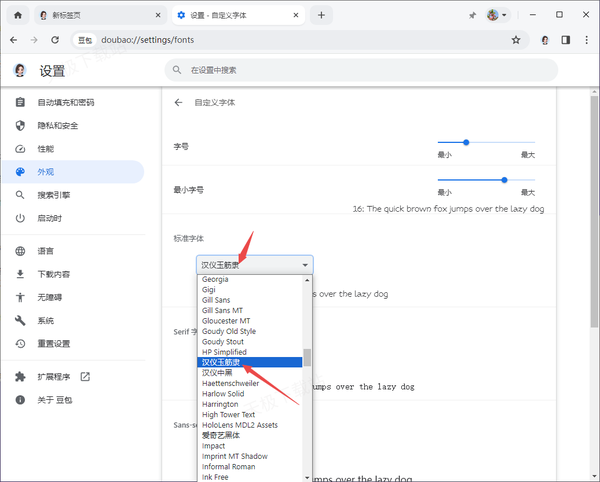Open a new tab with plus button

[x=321, y=15]
